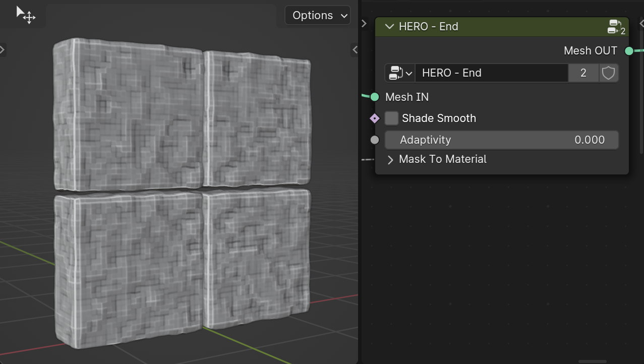Image resolution: width=644 pixels, height=364 pixels.
Task: Expand the viewport left toolbar arrow
Action: pos(3,49)
